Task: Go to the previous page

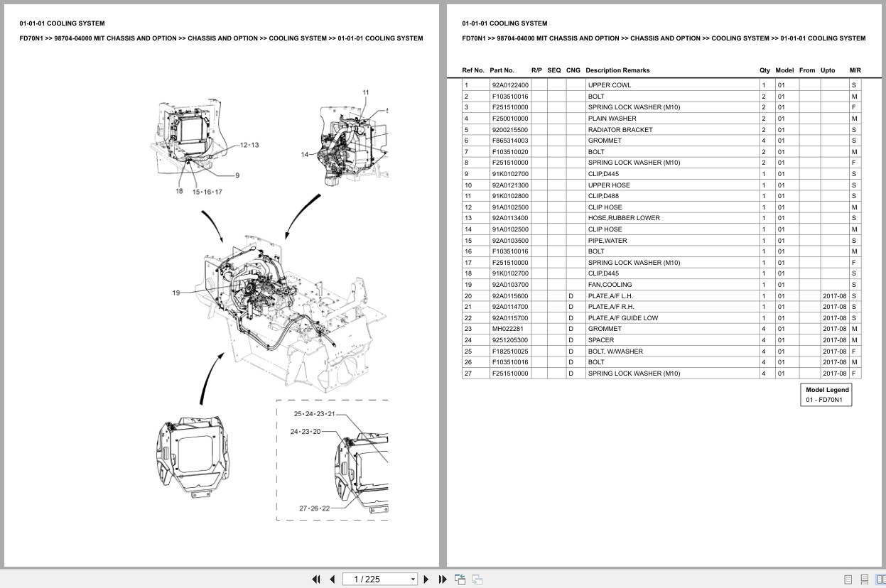Action: point(332,579)
